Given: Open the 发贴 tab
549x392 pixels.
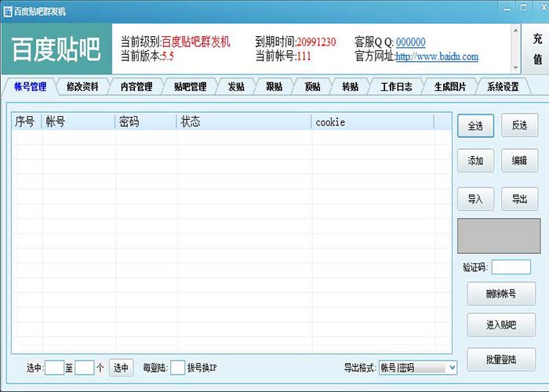Looking at the screenshot, I should tap(236, 86).
